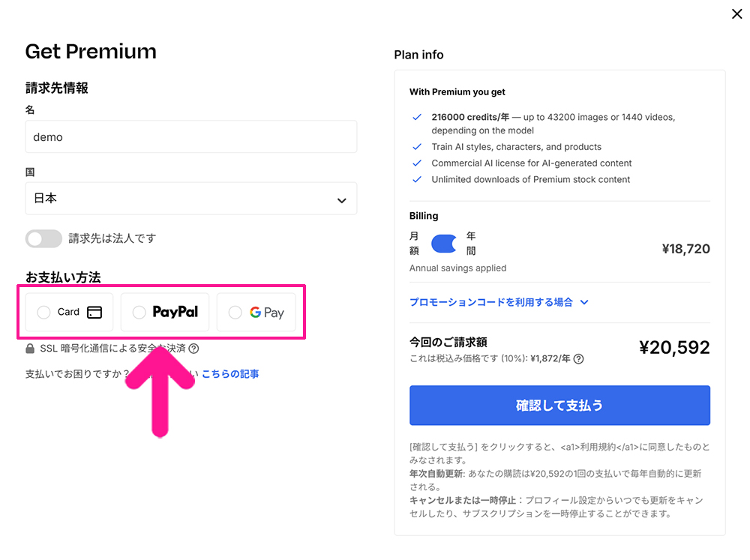Click the 名 input field showing demo
This screenshot has height=560, width=750.
coord(191,136)
